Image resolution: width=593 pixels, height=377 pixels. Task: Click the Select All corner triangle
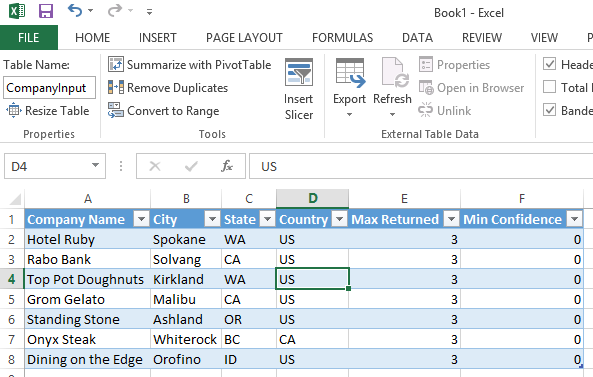pos(14,199)
